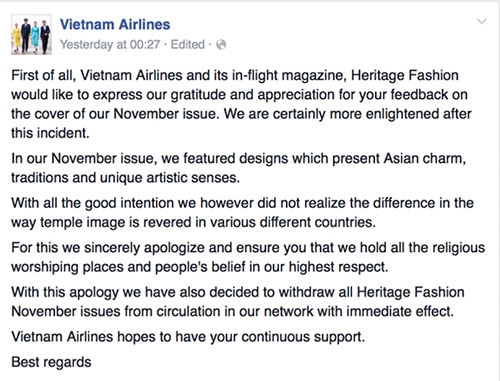This screenshot has width=500, height=381.
Task: Click the paragraph starting 'With this apology'
Action: [x=238, y=302]
